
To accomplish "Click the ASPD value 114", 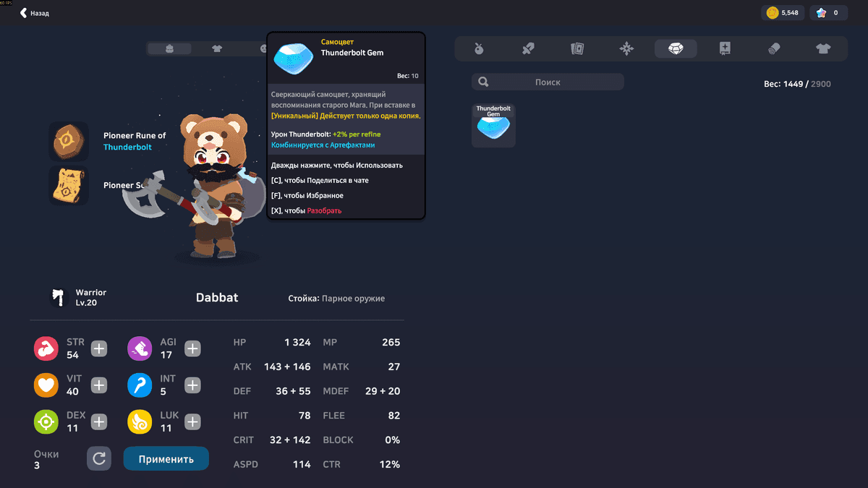I will pos(302,464).
